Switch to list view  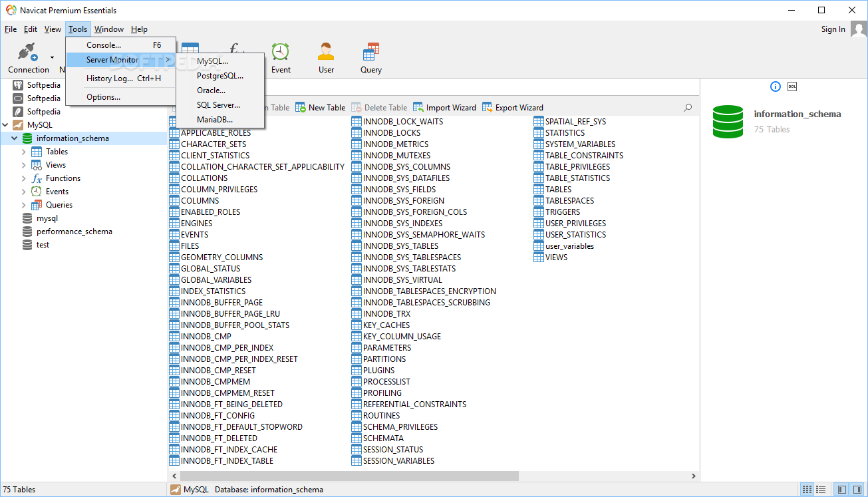[821, 490]
